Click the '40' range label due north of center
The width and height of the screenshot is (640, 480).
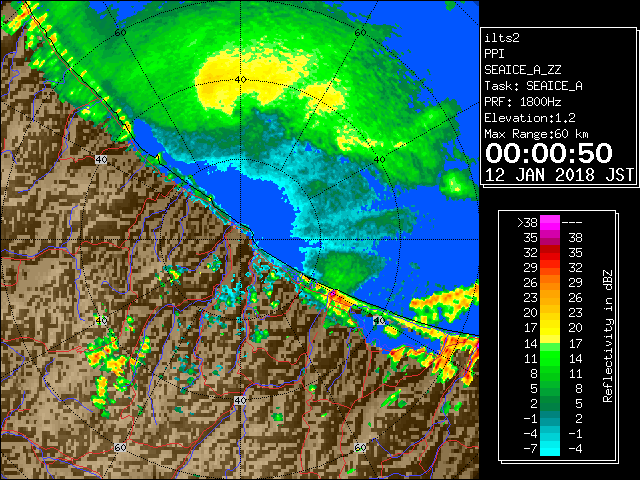tap(240, 79)
